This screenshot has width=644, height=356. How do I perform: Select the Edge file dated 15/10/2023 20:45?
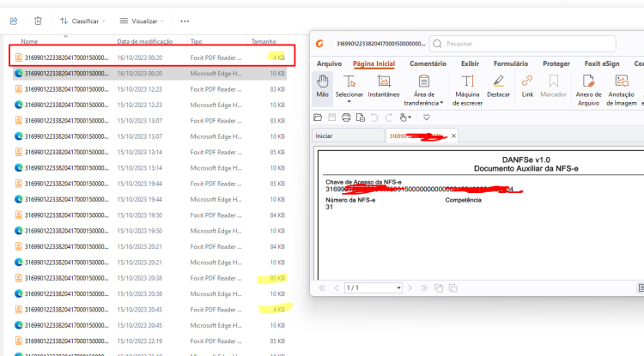click(149, 325)
